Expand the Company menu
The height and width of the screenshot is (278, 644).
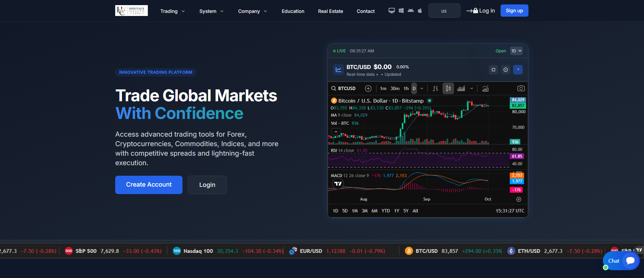[253, 11]
